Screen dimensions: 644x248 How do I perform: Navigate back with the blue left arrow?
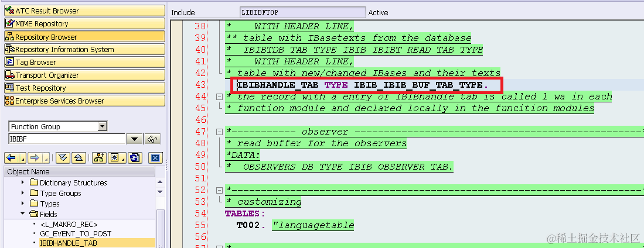(x=12, y=158)
